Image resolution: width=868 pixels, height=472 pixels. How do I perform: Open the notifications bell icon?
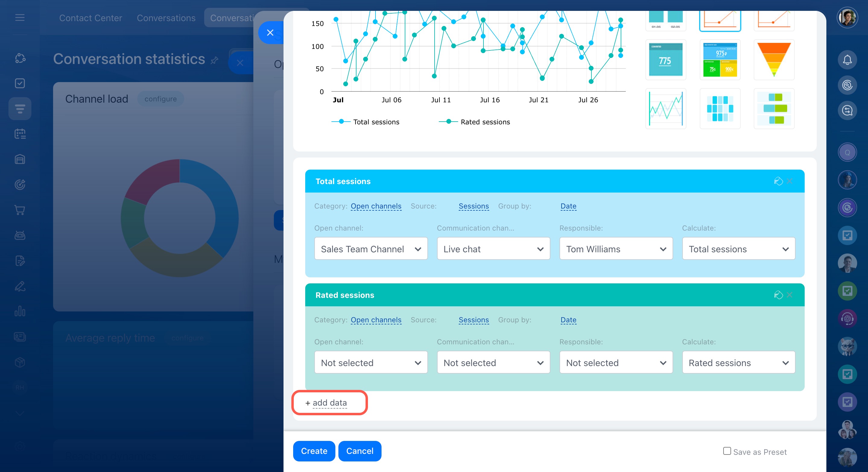(x=847, y=60)
